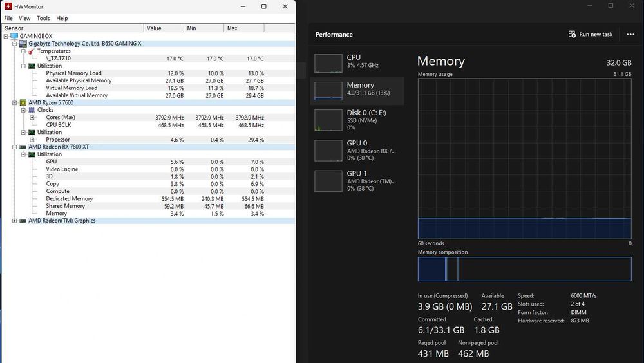Open the View menu in HWMonitor

click(x=24, y=18)
